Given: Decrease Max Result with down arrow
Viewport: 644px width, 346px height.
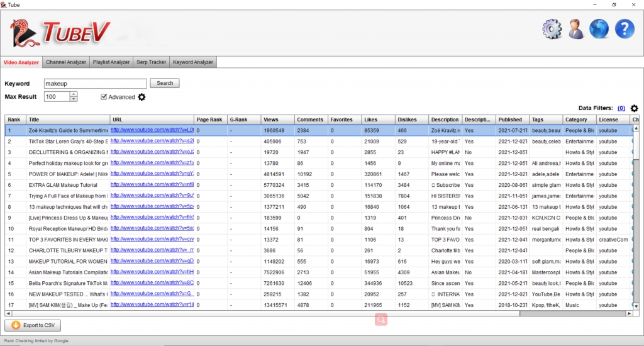Looking at the screenshot, I should (74, 99).
